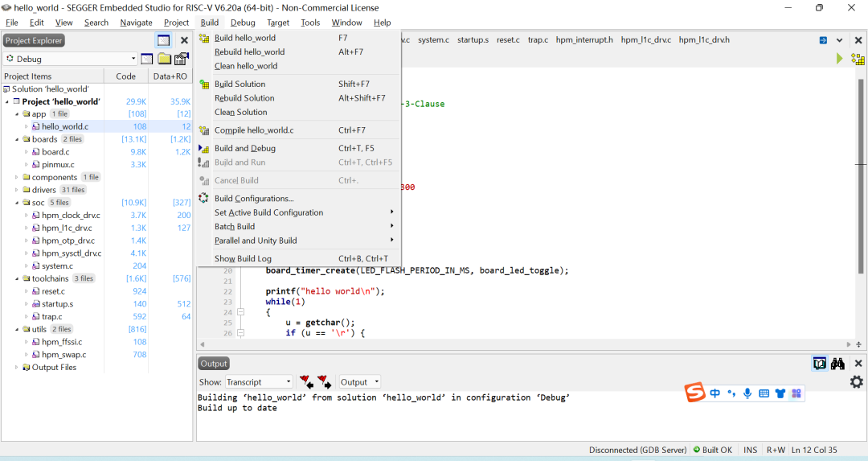Click the green run arrow icon
This screenshot has height=461, width=868.
tap(840, 58)
